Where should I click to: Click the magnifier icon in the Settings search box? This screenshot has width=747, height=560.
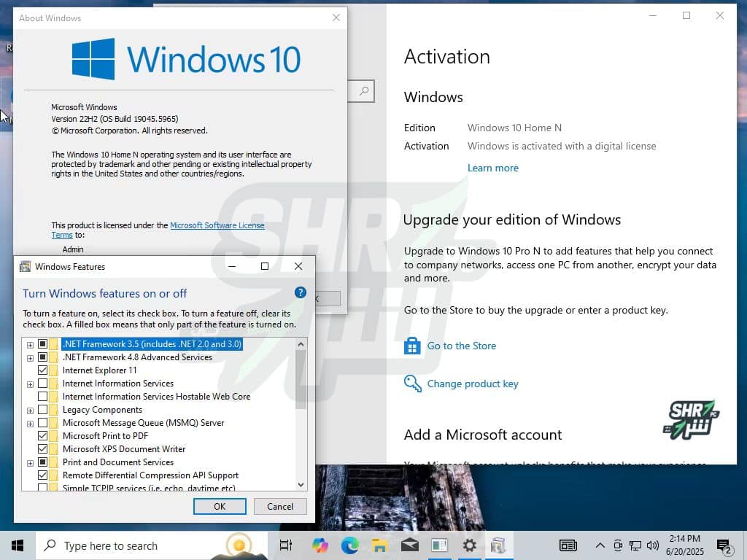point(364,90)
